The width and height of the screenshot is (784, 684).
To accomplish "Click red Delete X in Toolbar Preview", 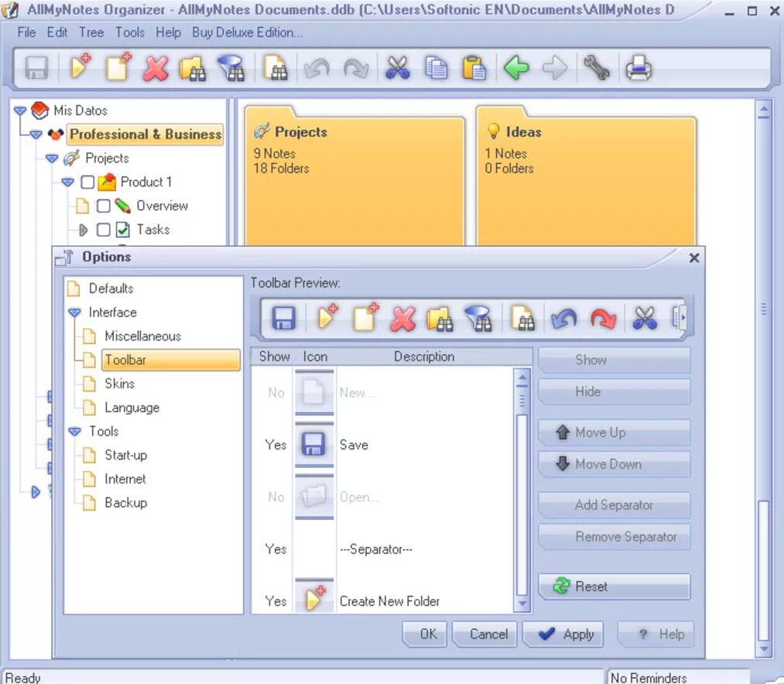I will coord(403,319).
